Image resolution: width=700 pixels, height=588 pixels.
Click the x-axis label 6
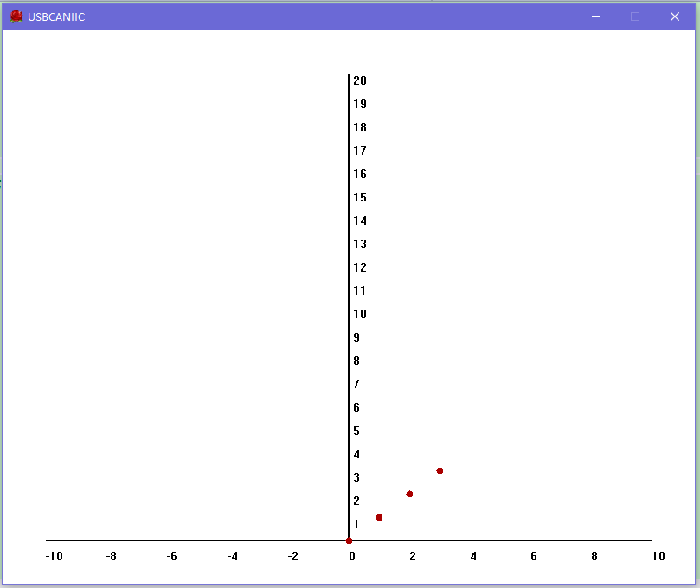(x=534, y=556)
